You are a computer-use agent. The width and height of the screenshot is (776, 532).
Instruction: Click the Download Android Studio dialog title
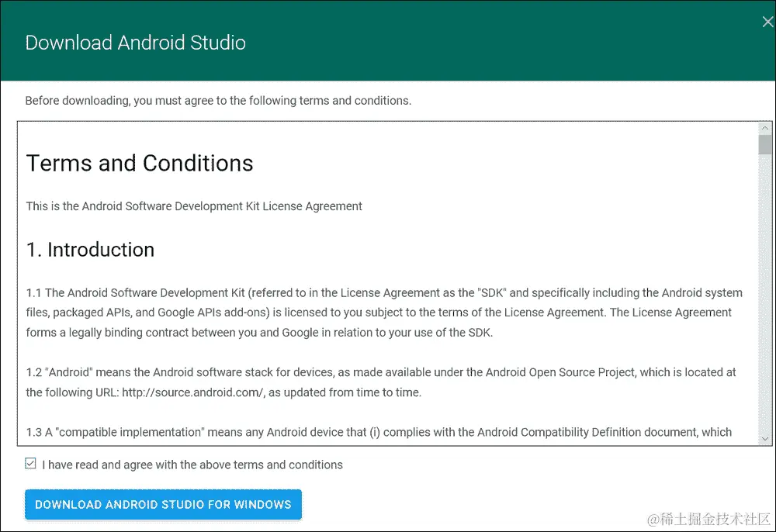135,43
